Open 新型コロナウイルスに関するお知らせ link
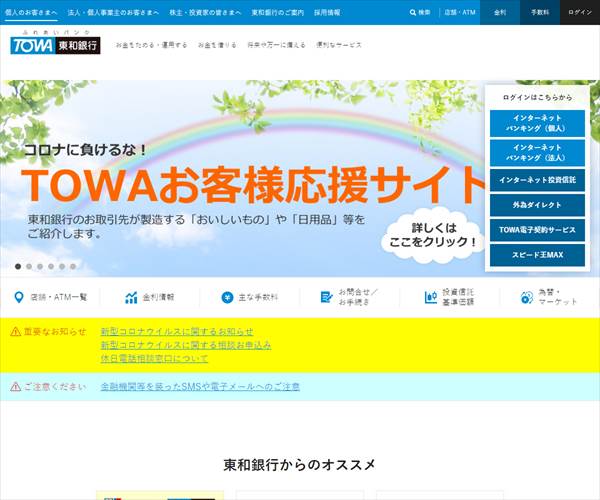Viewport: 600px width, 500px height. click(x=177, y=332)
